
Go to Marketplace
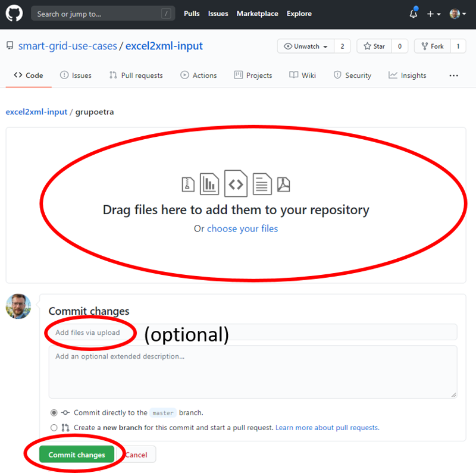[257, 14]
